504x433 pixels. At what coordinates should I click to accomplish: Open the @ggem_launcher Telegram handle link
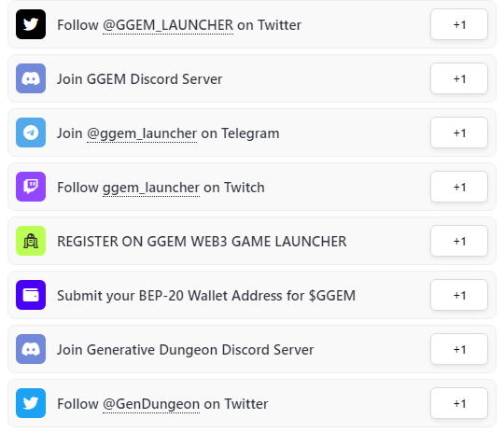click(x=142, y=133)
